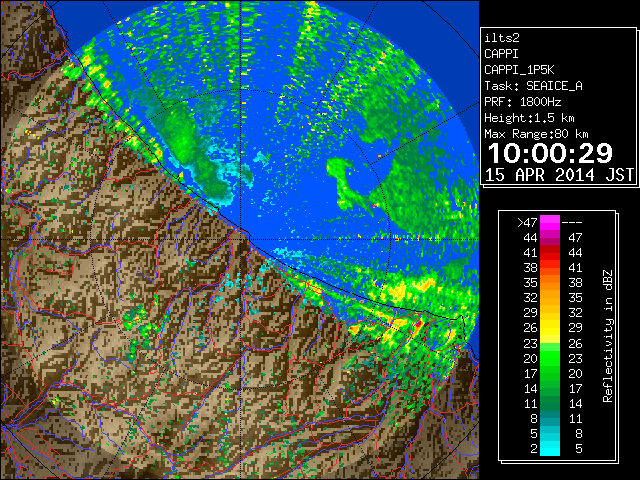Screen dimensions: 640x480
Task: Pick the cyan 2–5 dBZ color swatch
Action: click(x=550, y=448)
